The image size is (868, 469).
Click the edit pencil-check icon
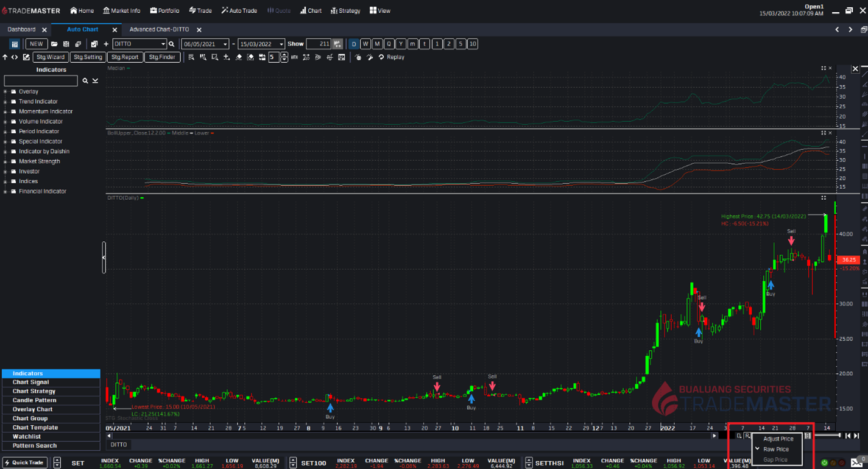point(26,57)
